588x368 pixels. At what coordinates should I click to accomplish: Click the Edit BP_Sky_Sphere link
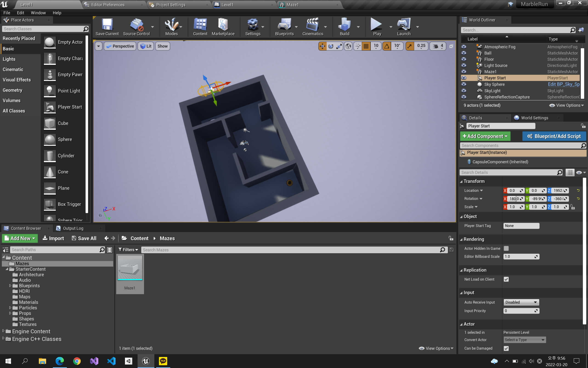563,84
